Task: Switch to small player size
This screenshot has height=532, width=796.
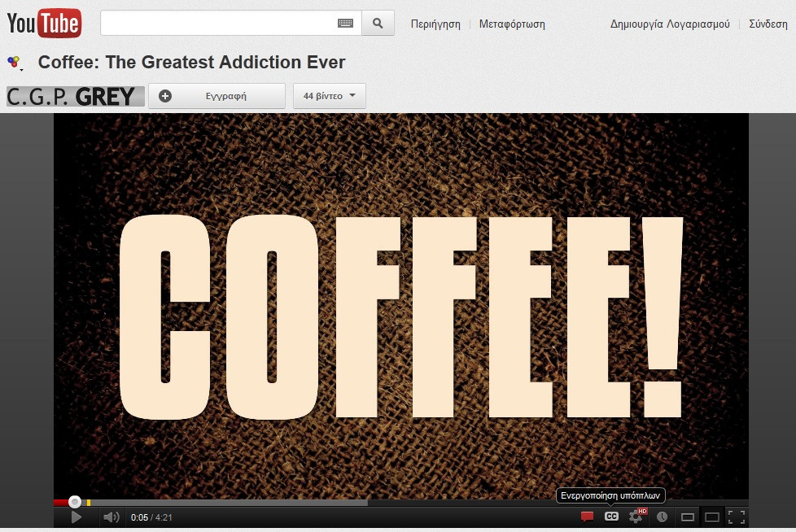Action: pos(688,517)
